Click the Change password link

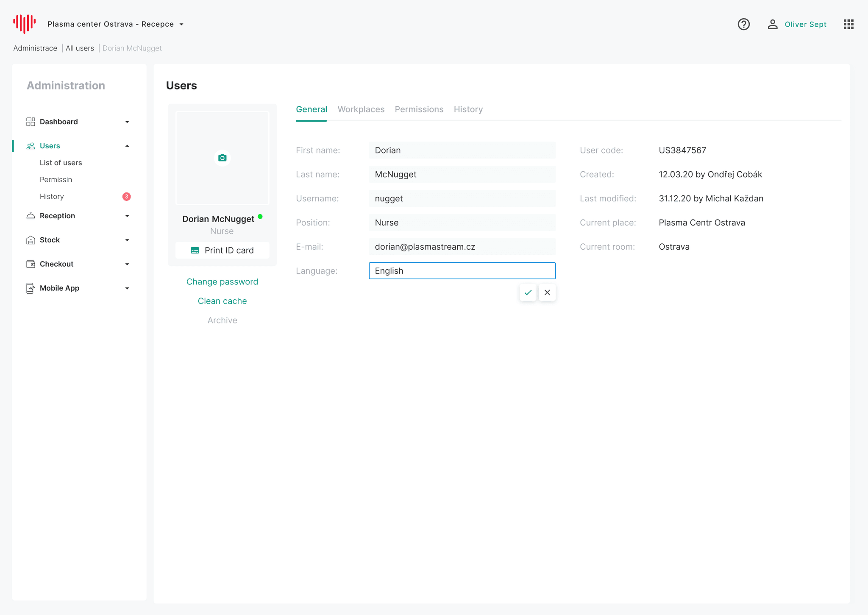coord(222,282)
